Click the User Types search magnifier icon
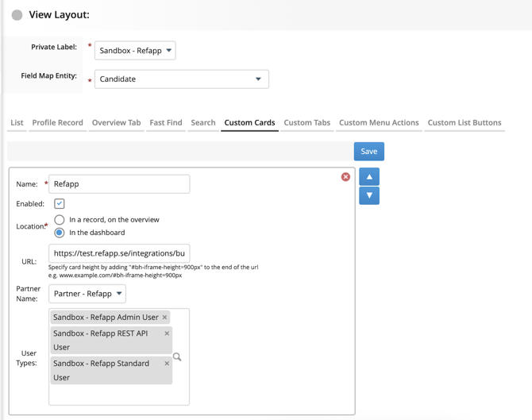Image resolution: width=532 pixels, height=420 pixels. point(177,357)
